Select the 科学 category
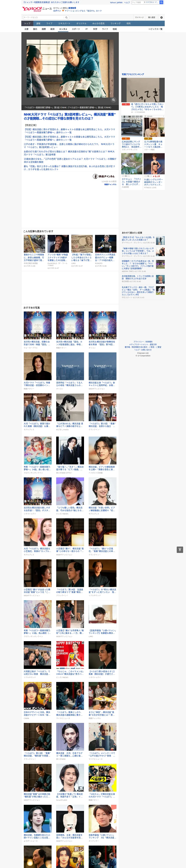This screenshot has height=868, width=186. tap(95, 29)
